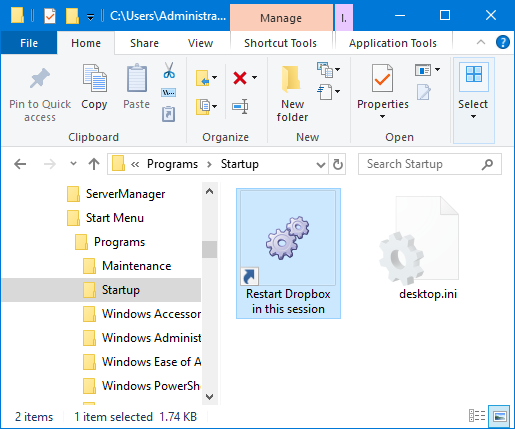Open the Move to dropdown arrow

coord(214,78)
